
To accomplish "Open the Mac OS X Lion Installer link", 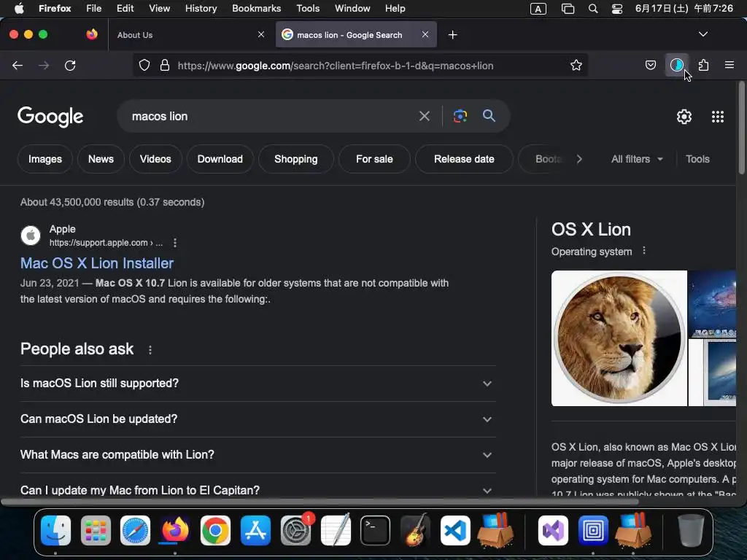I will (97, 263).
